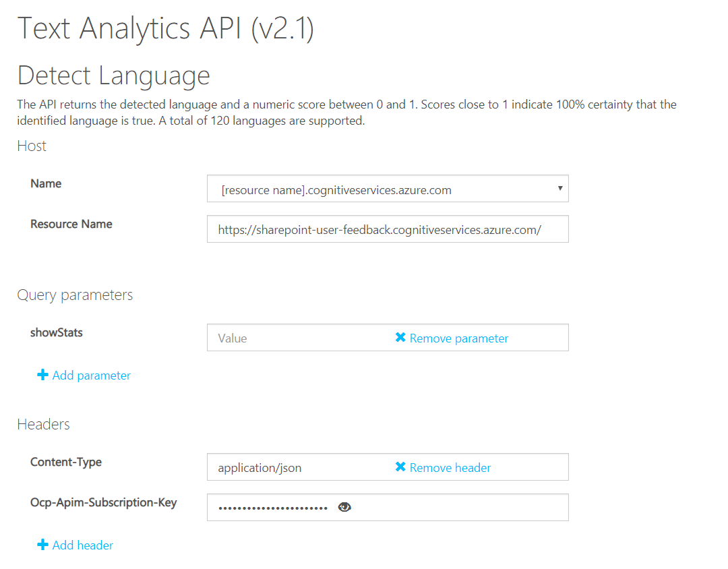Click the Remove header link text
728x569 pixels.
pos(450,468)
